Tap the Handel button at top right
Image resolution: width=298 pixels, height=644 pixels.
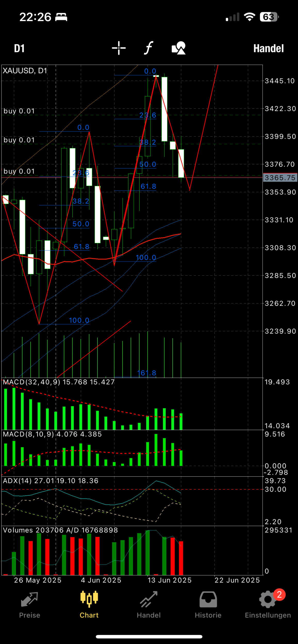pos(268,48)
